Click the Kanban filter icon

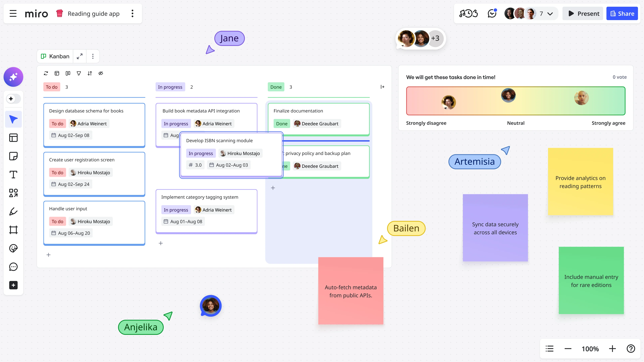[79, 73]
